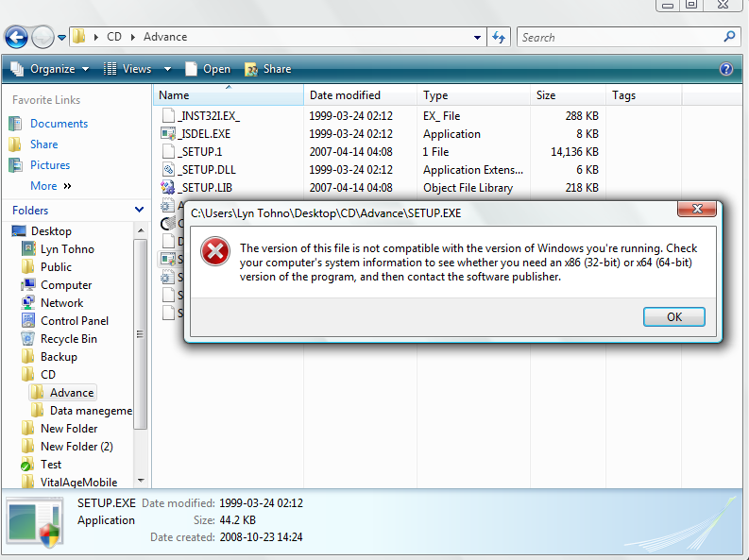Click the search magnifier icon

point(729,37)
